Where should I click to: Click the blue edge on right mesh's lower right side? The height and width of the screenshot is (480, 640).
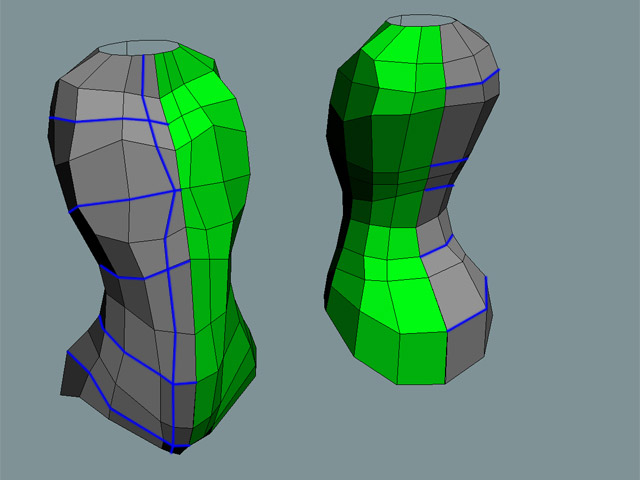coord(487,295)
